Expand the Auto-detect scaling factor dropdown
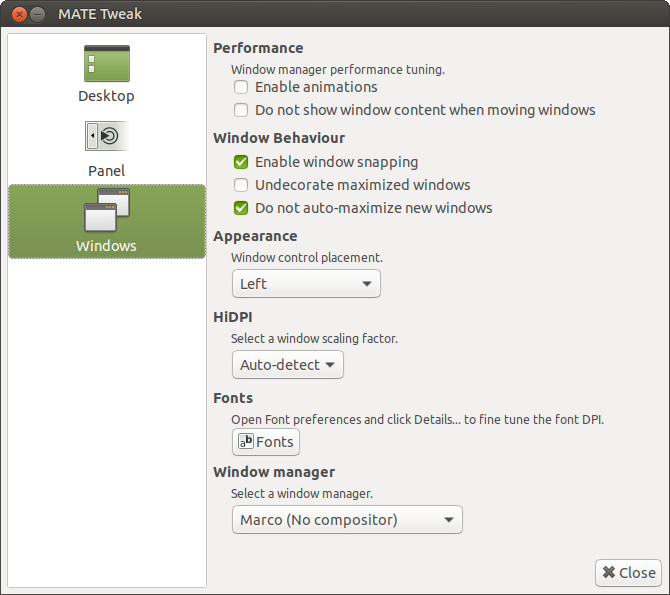670x595 pixels. pos(288,365)
